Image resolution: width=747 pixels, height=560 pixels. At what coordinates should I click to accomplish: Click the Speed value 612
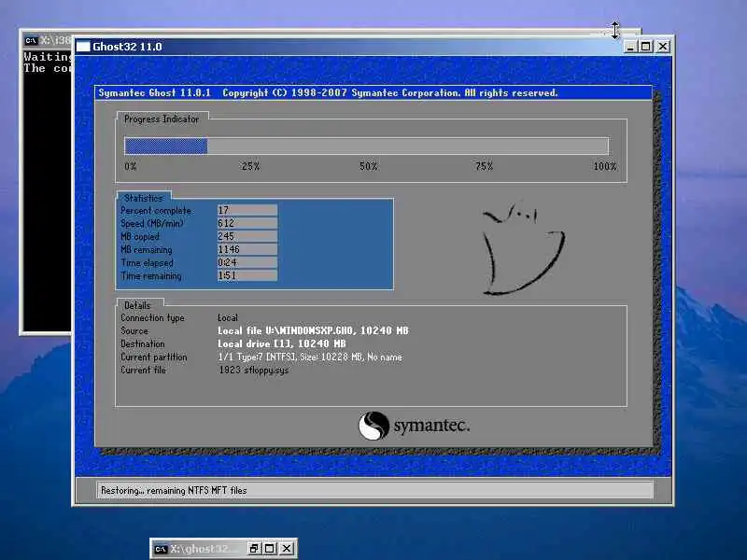247,223
